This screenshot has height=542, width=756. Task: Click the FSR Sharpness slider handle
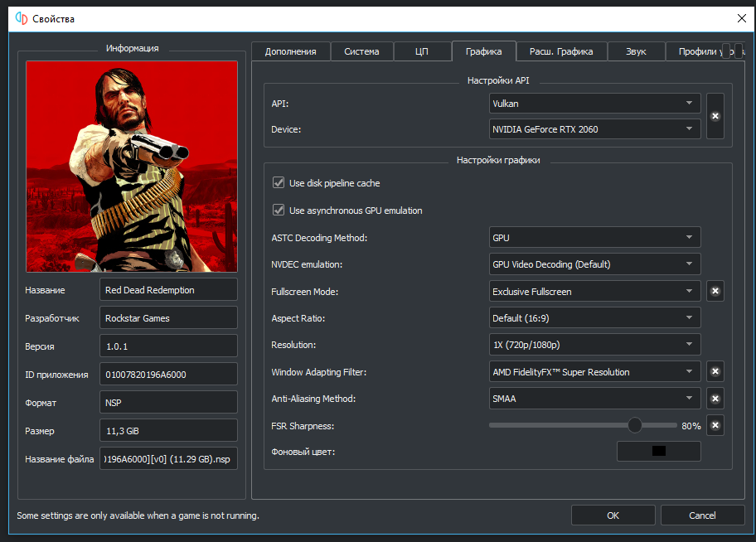click(635, 426)
